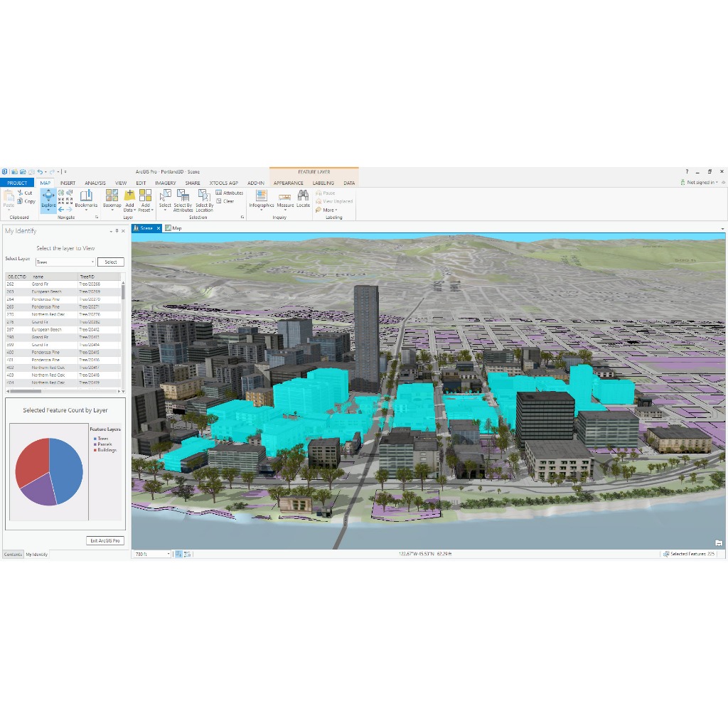728x728 pixels.
Task: Click the Exit ArcGIS Pro button
Action: pyautogui.click(x=105, y=540)
